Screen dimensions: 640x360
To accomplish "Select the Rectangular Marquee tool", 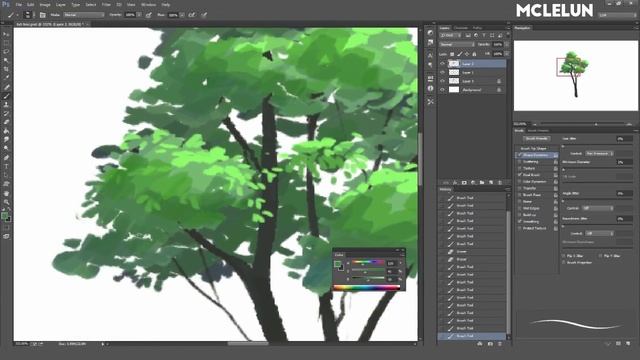I will click(x=6, y=43).
